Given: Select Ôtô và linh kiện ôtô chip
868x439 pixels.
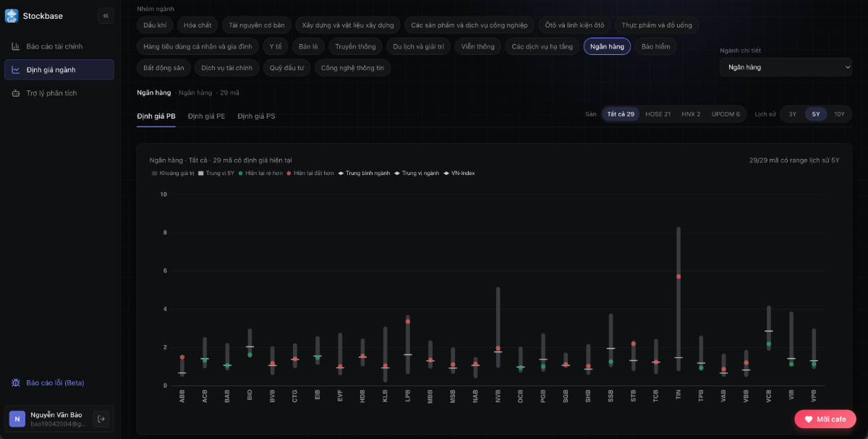Looking at the screenshot, I should tap(575, 25).
